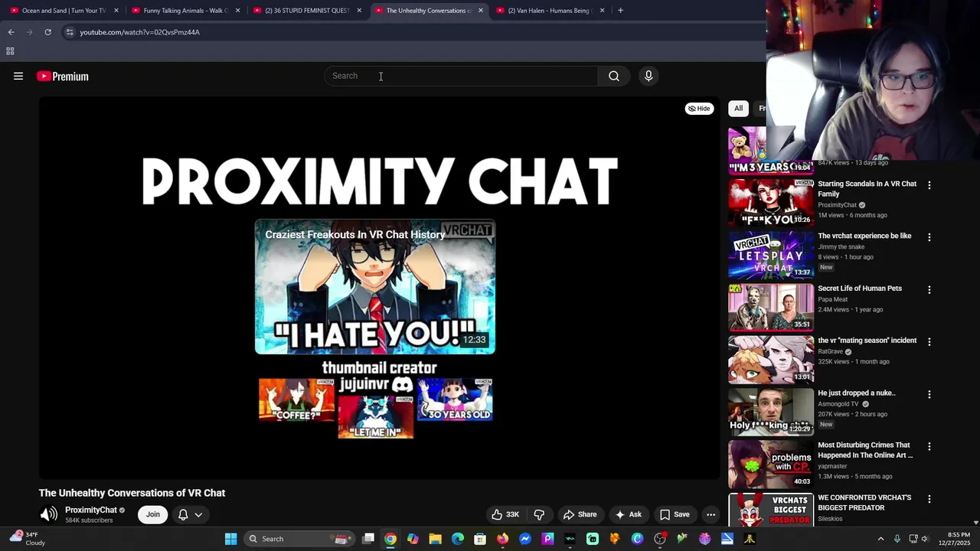This screenshot has height=551, width=980.
Task: Click the Windows taskbar Search box
Action: click(299, 539)
